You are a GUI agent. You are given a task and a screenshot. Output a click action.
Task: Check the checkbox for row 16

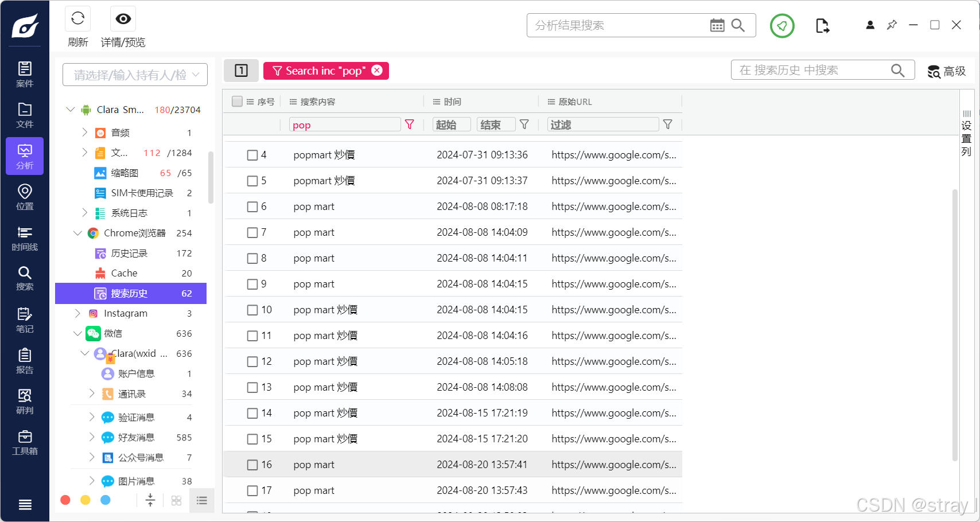click(x=252, y=465)
